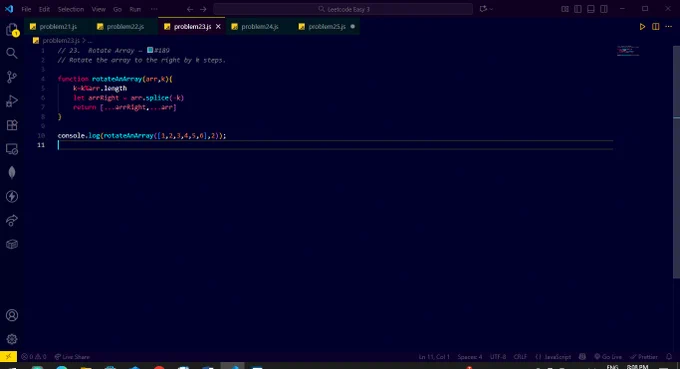680x369 pixels.
Task: Open the Go menu
Action: point(117,9)
